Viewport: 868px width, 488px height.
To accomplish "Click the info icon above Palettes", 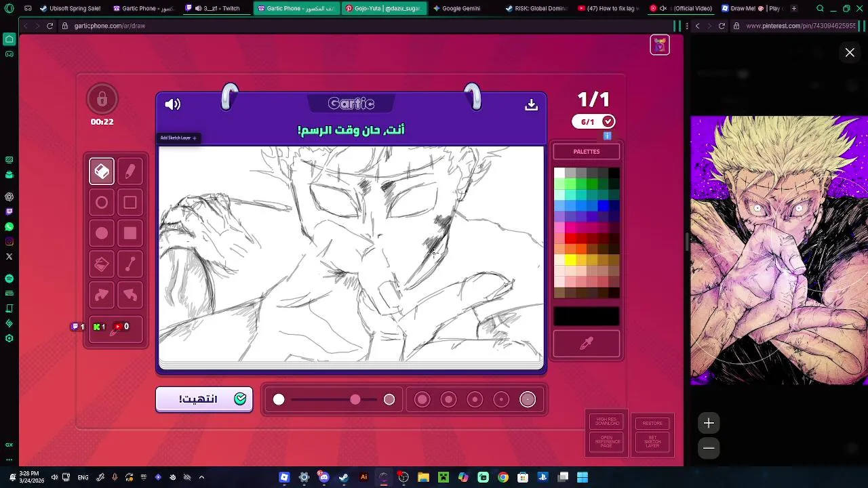I will (608, 136).
